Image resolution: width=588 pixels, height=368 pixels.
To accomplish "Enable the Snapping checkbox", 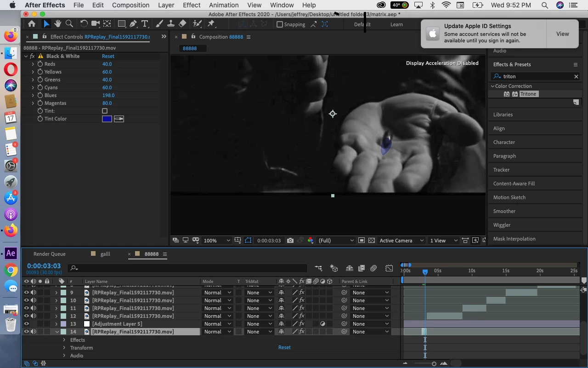I will pyautogui.click(x=279, y=24).
